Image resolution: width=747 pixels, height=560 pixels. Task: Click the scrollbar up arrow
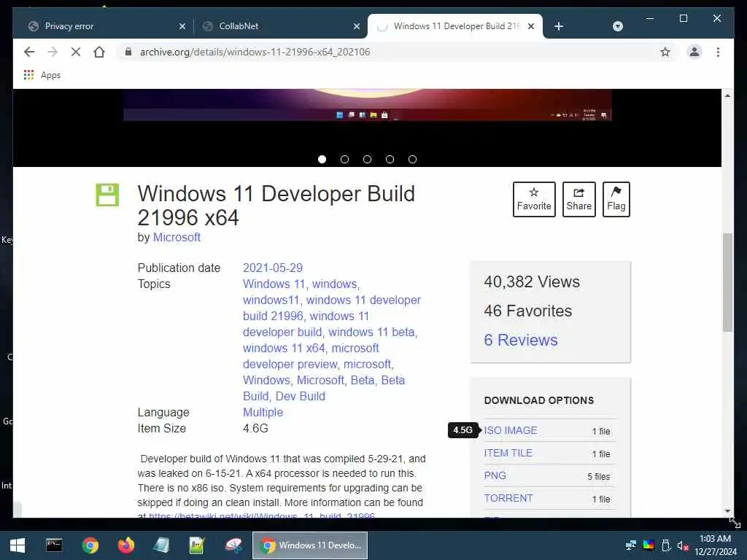[x=727, y=96]
